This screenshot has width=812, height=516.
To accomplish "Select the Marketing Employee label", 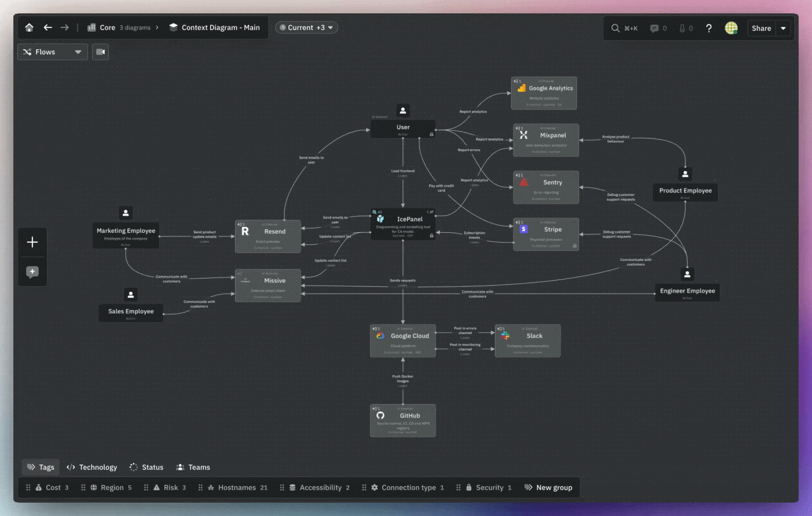I will pyautogui.click(x=126, y=231).
